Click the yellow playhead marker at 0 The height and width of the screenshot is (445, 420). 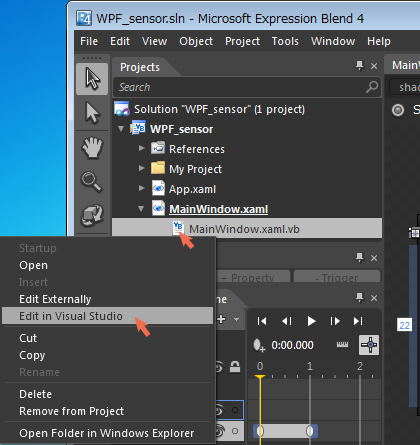260,377
